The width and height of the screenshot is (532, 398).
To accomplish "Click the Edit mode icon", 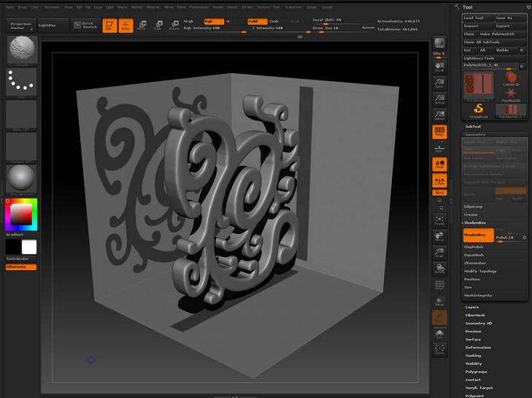I will click(109, 26).
